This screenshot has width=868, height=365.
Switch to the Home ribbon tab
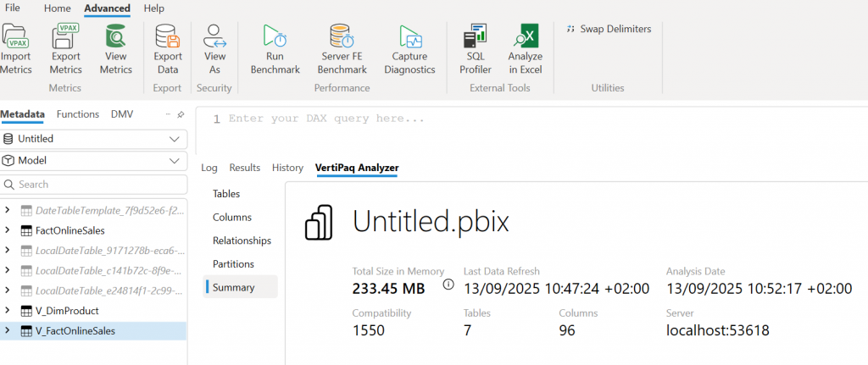(x=58, y=8)
